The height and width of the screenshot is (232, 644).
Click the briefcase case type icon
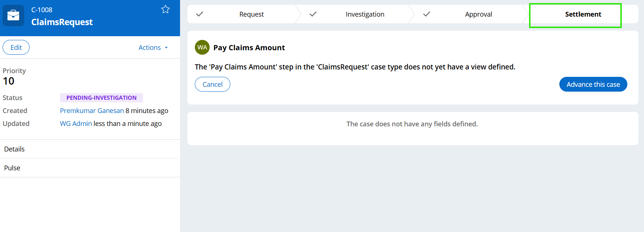pyautogui.click(x=13, y=16)
